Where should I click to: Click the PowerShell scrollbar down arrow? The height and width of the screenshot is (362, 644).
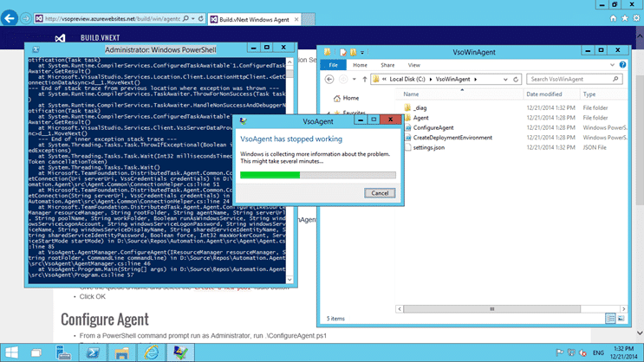289,280
